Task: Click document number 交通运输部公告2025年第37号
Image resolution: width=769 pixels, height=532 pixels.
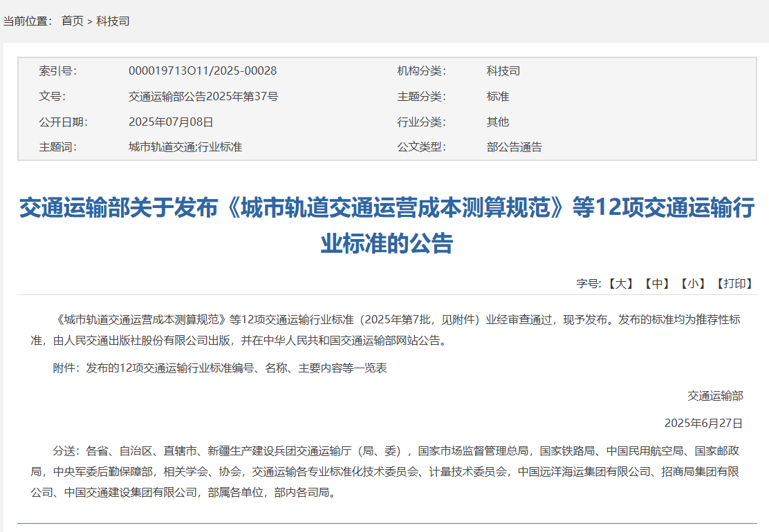Action: pyautogui.click(x=203, y=97)
